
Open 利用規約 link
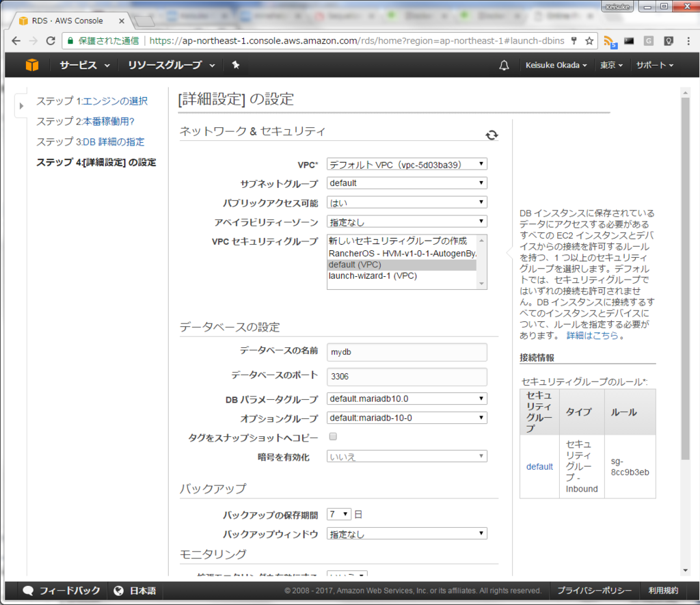pos(663,591)
